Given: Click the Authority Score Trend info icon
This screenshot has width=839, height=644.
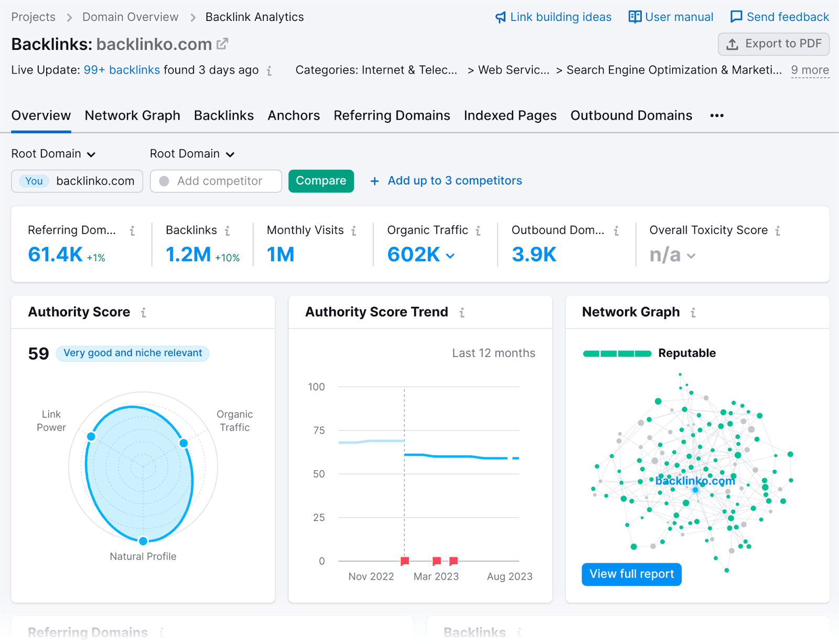Looking at the screenshot, I should [x=462, y=312].
